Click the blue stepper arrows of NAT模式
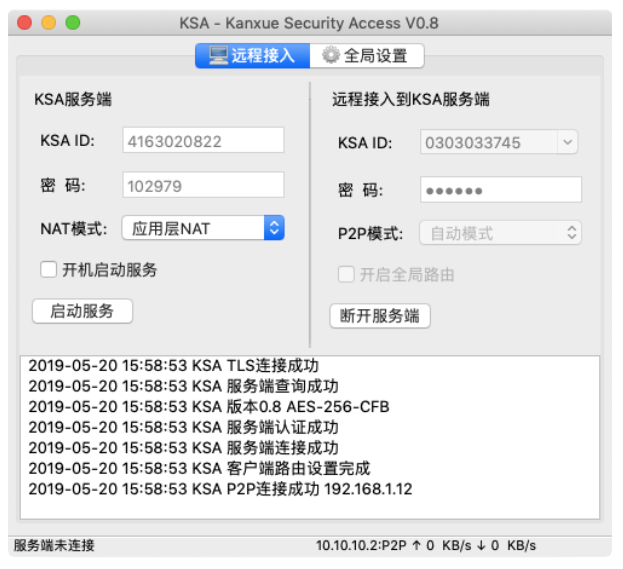The height and width of the screenshot is (569, 623). point(274,228)
